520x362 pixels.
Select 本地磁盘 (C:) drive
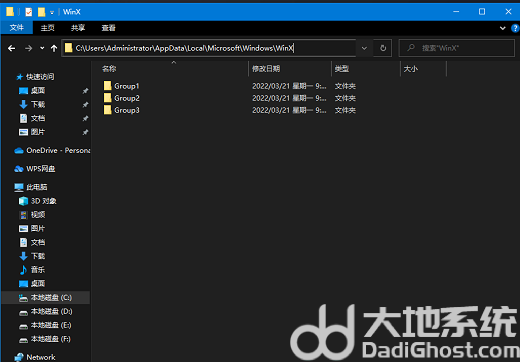[45, 297]
